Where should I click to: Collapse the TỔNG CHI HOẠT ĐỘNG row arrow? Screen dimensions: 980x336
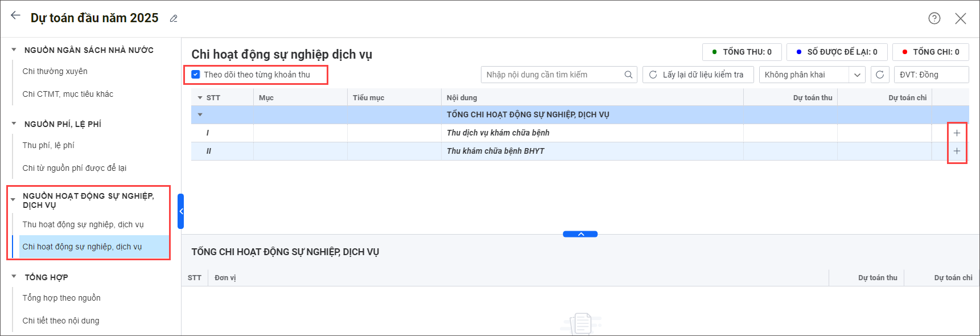200,115
